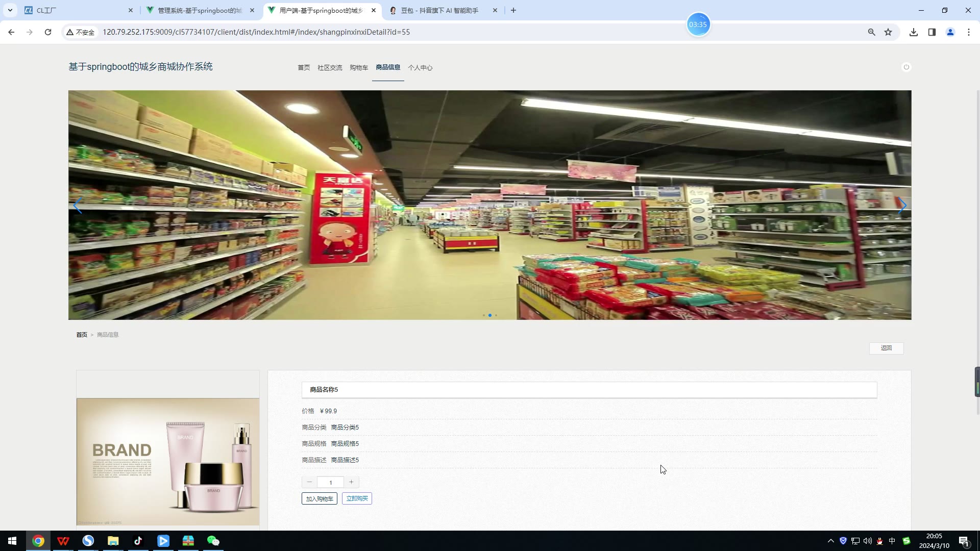
Task: Open the browser zoom magnifier icon
Action: pyautogui.click(x=871, y=32)
